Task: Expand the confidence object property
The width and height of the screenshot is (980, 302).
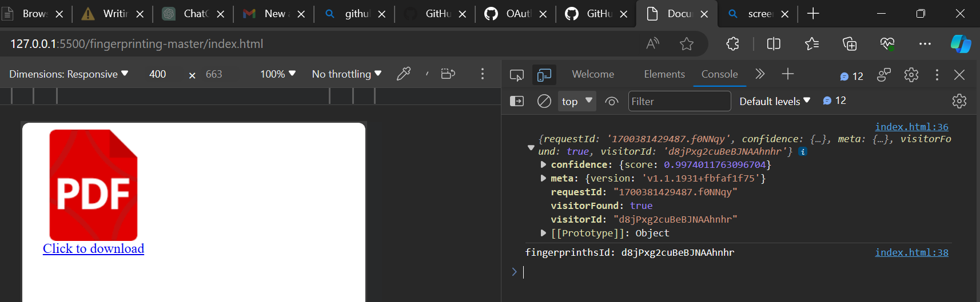Action: tap(543, 164)
